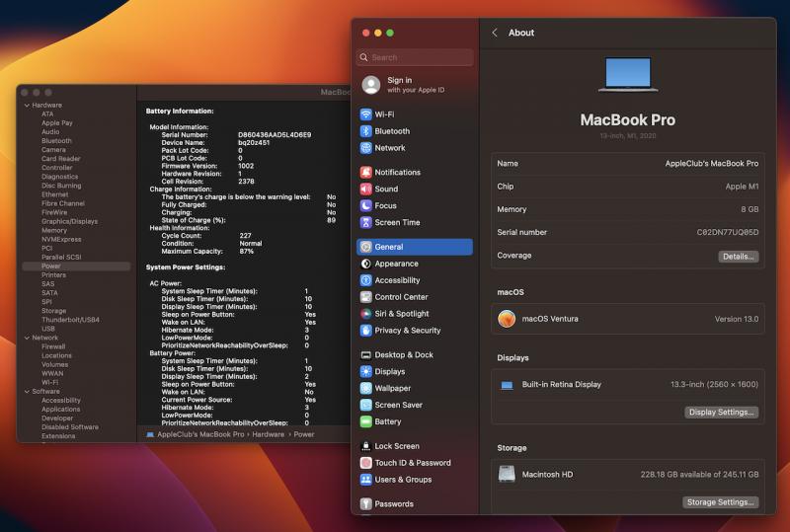The image size is (790, 532).
Task: Click the Macintosh HD drive icon
Action: [507, 474]
